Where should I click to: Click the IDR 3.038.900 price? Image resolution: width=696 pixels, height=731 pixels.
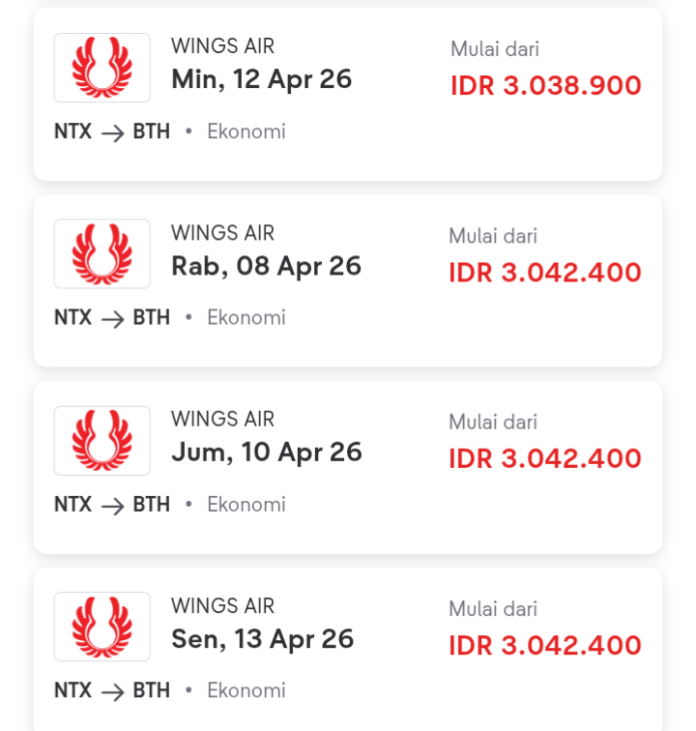click(545, 85)
